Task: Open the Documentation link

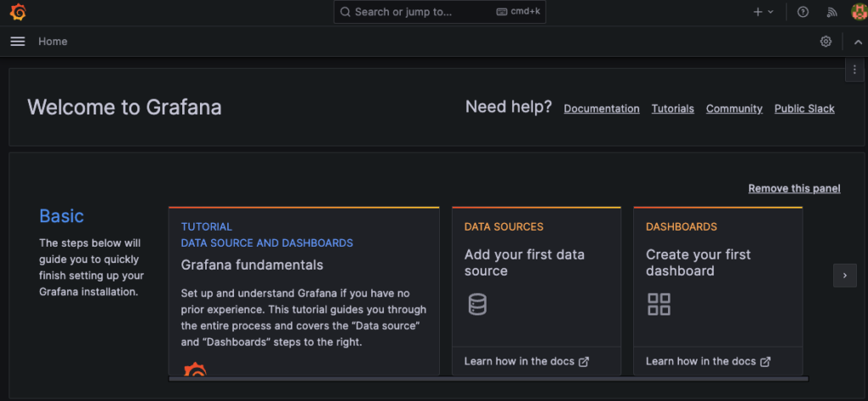Action: click(602, 109)
